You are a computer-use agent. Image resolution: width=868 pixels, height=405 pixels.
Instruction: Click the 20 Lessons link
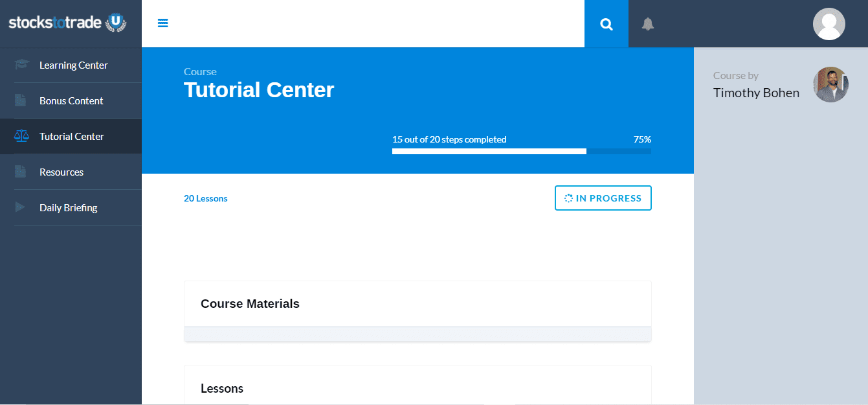pos(206,198)
